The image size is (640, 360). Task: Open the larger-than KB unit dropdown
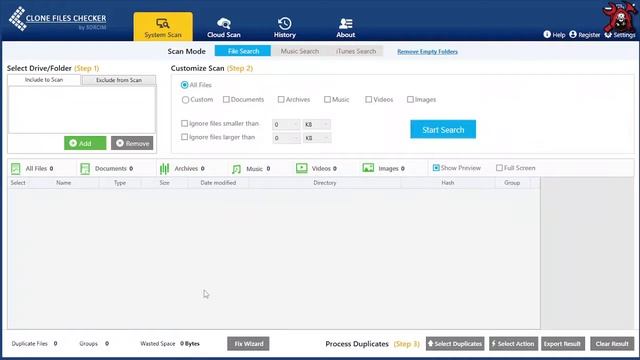(x=317, y=138)
